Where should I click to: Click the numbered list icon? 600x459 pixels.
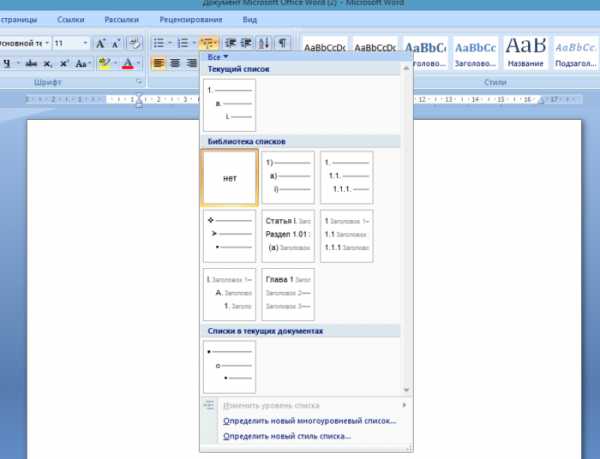point(183,43)
